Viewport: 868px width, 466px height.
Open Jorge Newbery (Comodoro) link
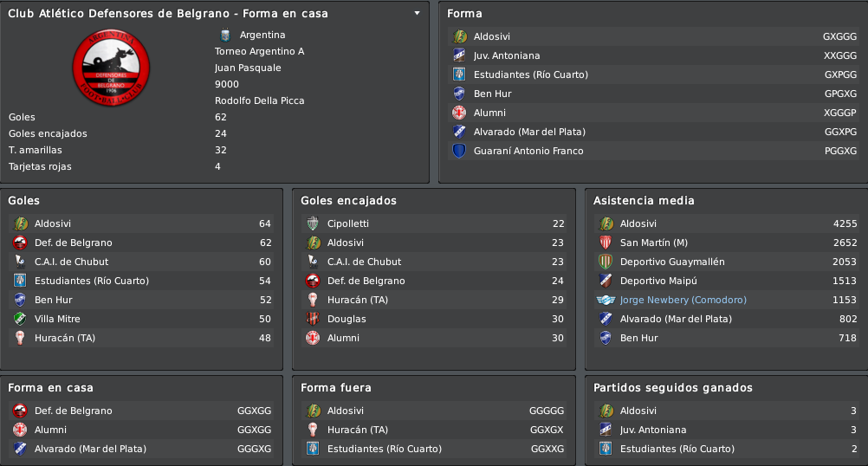[683, 300]
